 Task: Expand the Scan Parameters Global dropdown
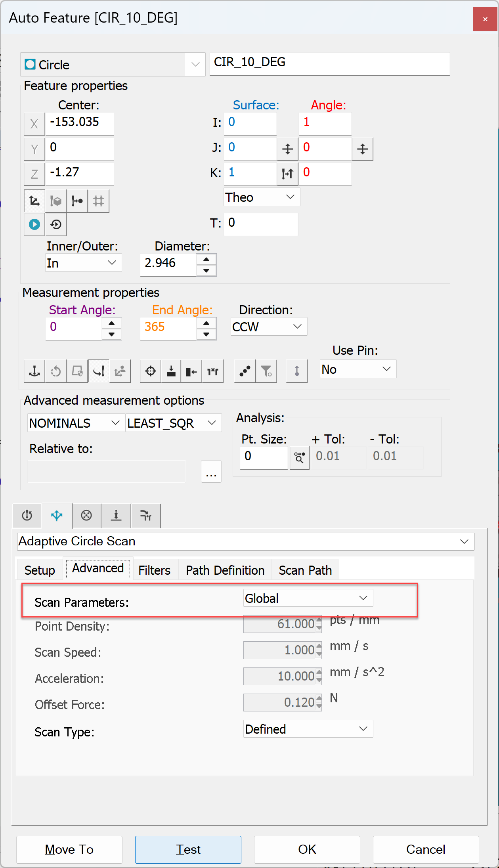(308, 598)
